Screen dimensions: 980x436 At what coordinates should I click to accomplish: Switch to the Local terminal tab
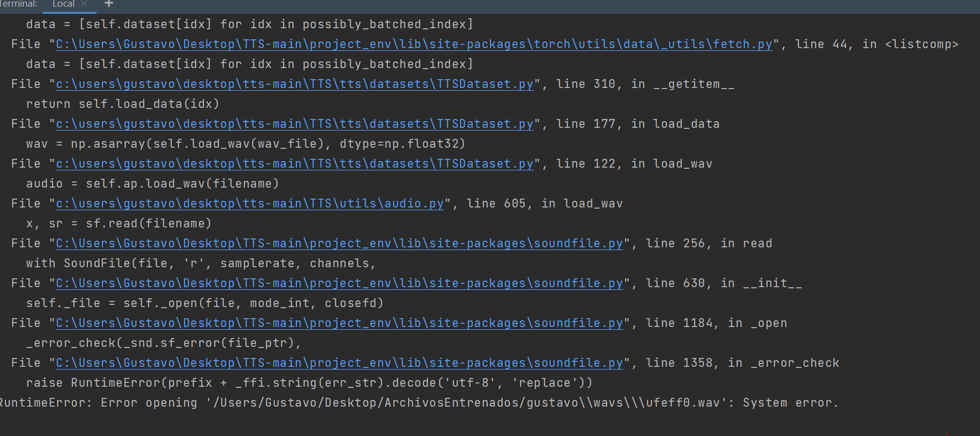pos(63,4)
